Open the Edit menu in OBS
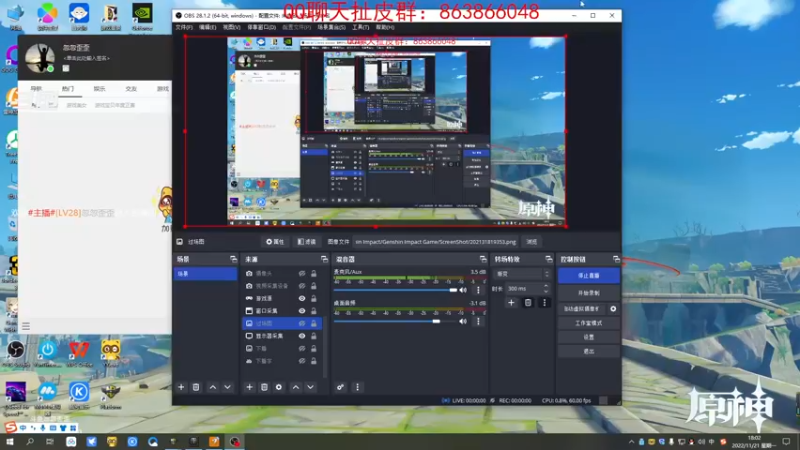 click(x=207, y=27)
